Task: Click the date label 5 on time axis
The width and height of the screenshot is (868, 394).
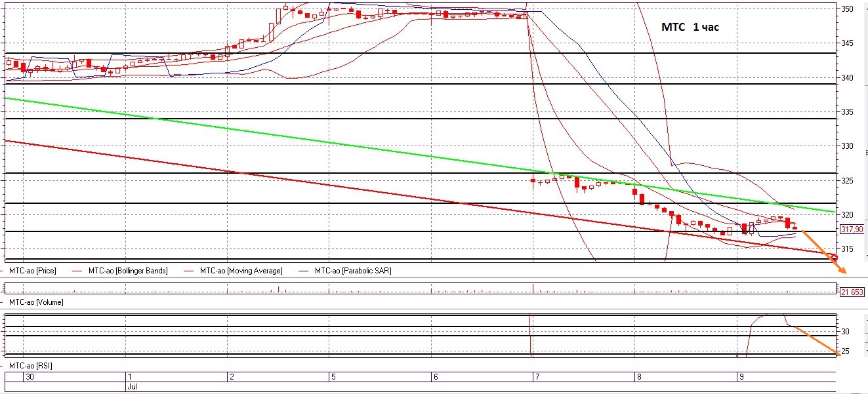Action: tap(333, 377)
